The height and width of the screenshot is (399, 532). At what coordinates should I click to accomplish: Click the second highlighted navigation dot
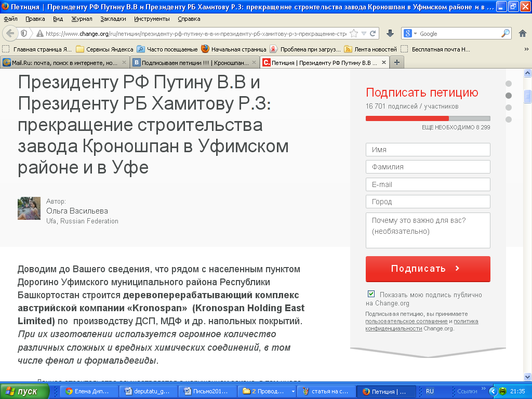(509, 96)
